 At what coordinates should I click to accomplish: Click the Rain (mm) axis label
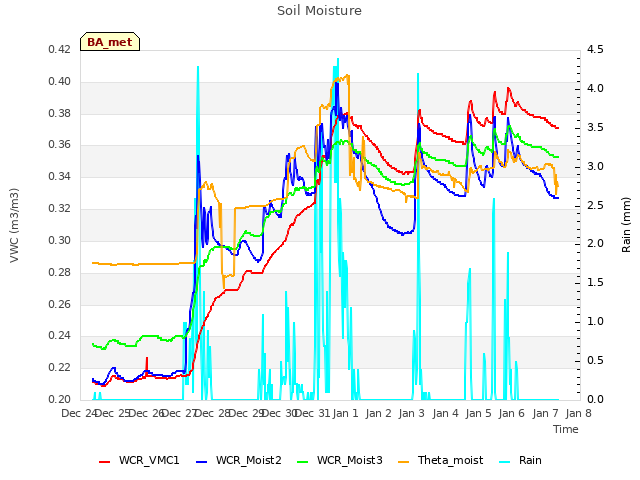pyautogui.click(x=626, y=225)
